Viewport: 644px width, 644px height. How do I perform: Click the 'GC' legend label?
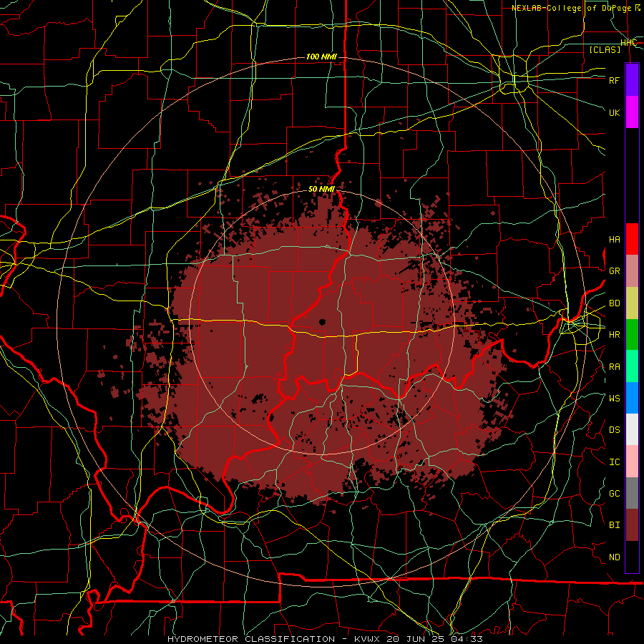pyautogui.click(x=615, y=494)
